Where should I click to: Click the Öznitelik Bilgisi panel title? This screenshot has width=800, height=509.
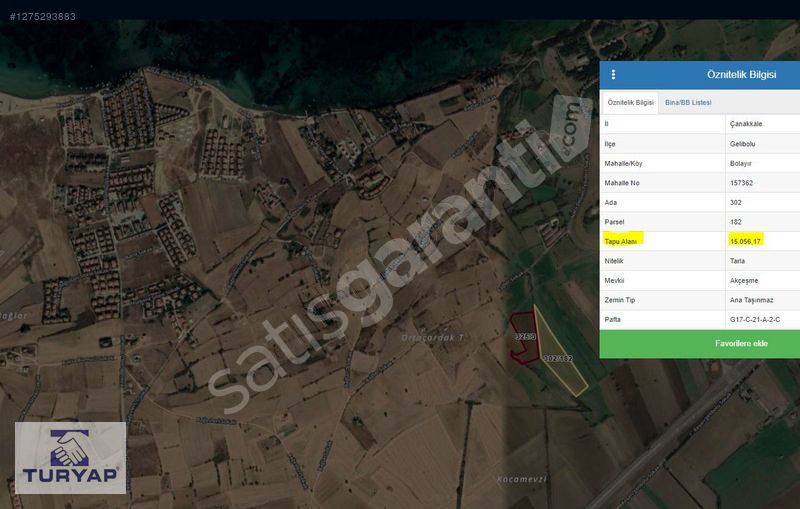pos(713,75)
